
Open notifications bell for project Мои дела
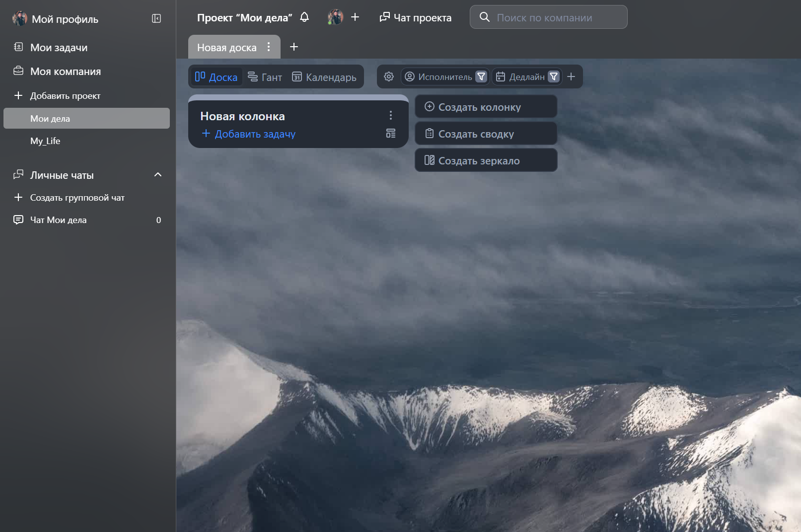click(x=304, y=17)
